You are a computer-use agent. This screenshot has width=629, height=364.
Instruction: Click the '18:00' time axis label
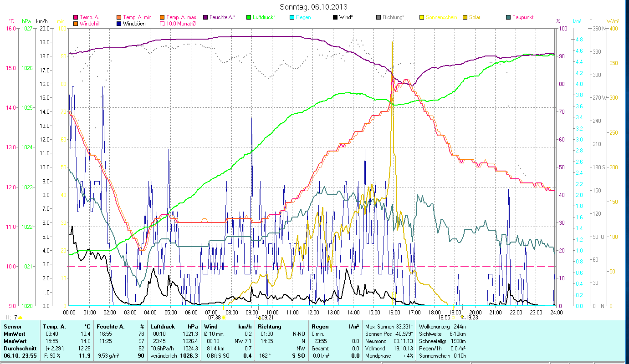[435, 312]
